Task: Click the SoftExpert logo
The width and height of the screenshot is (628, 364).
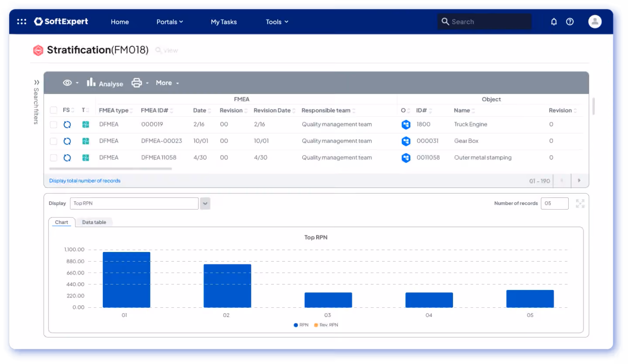Action: pos(61,21)
